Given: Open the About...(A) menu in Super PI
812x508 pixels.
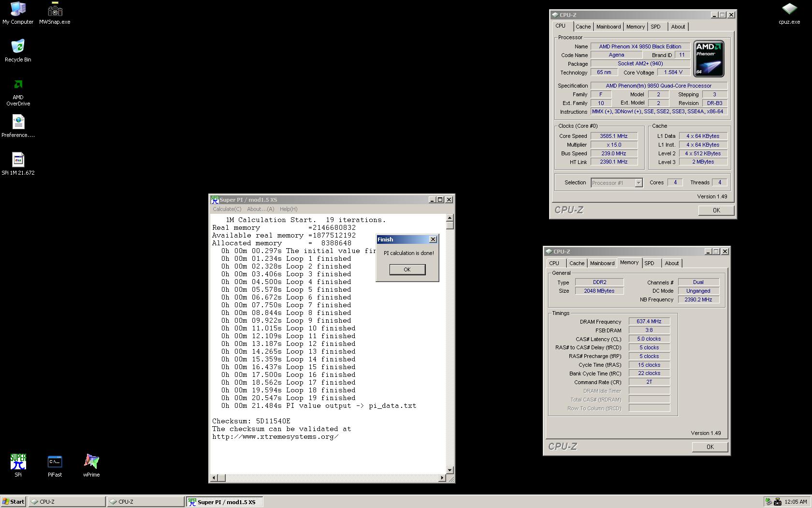Looking at the screenshot, I should click(x=261, y=209).
